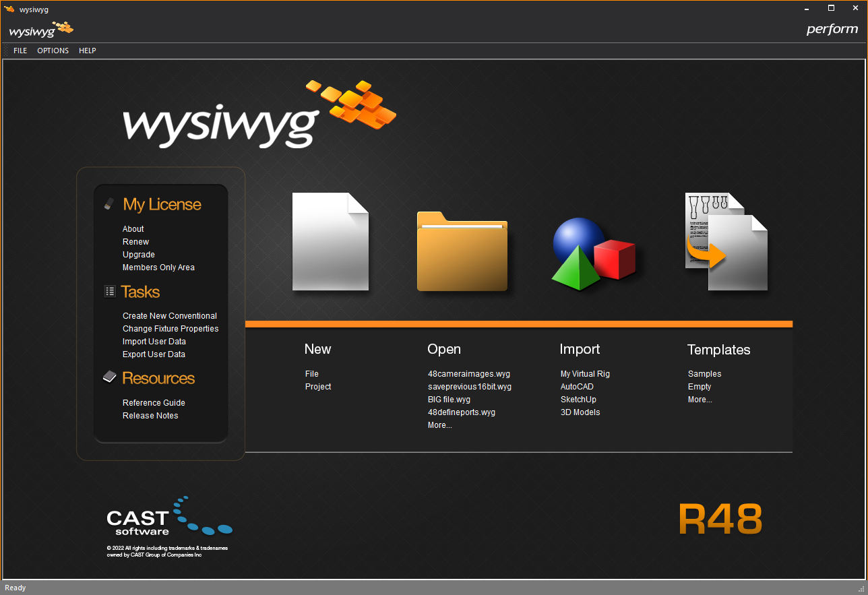This screenshot has width=868, height=595.
Task: Click the My License eraser icon
Action: (x=109, y=204)
